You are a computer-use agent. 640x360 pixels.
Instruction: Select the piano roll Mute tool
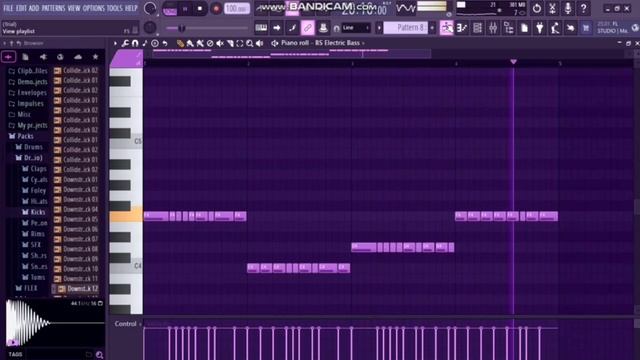pos(220,43)
